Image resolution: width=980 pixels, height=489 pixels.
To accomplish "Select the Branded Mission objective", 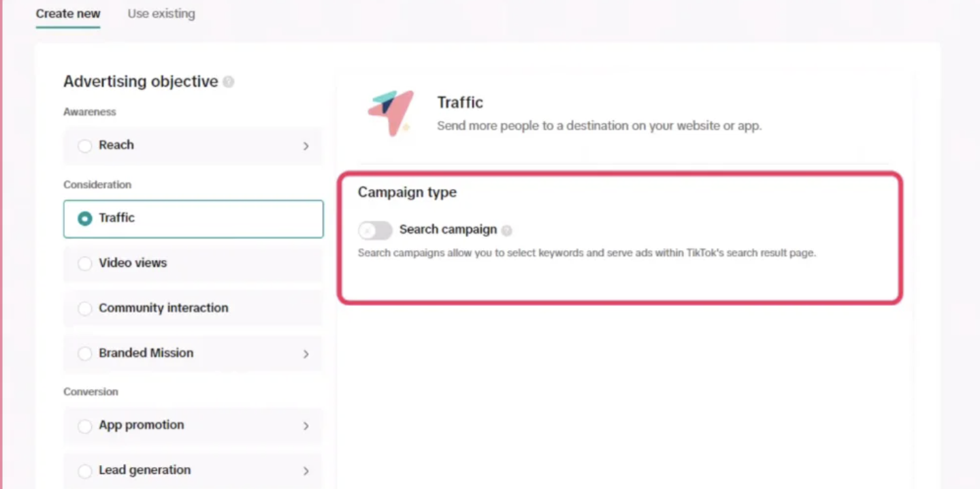I will coord(84,353).
